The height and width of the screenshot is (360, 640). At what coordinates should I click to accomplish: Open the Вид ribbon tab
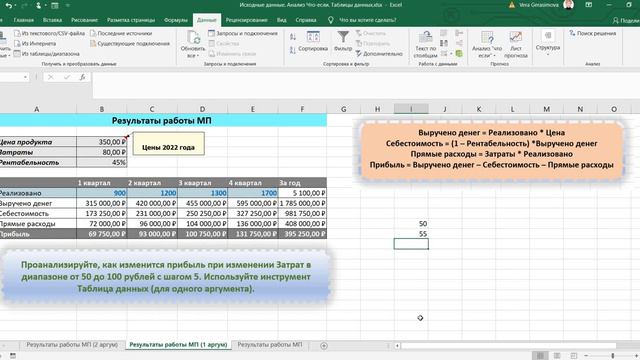(282, 20)
